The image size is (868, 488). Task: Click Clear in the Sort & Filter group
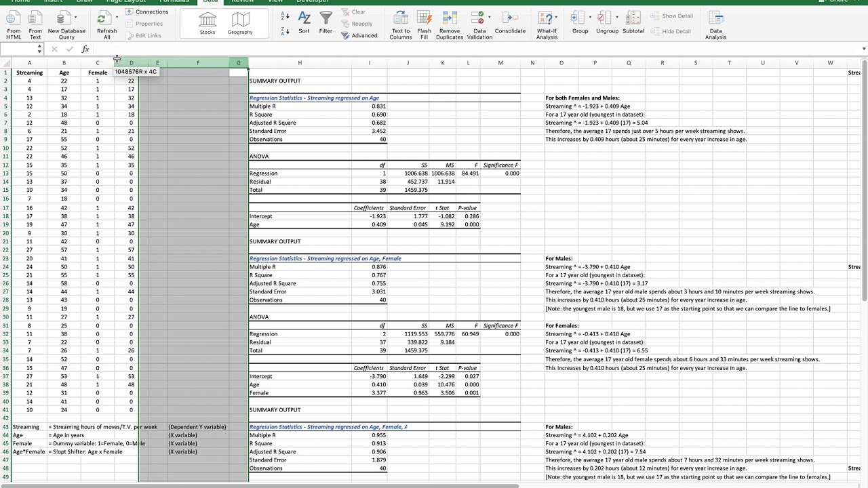point(353,12)
